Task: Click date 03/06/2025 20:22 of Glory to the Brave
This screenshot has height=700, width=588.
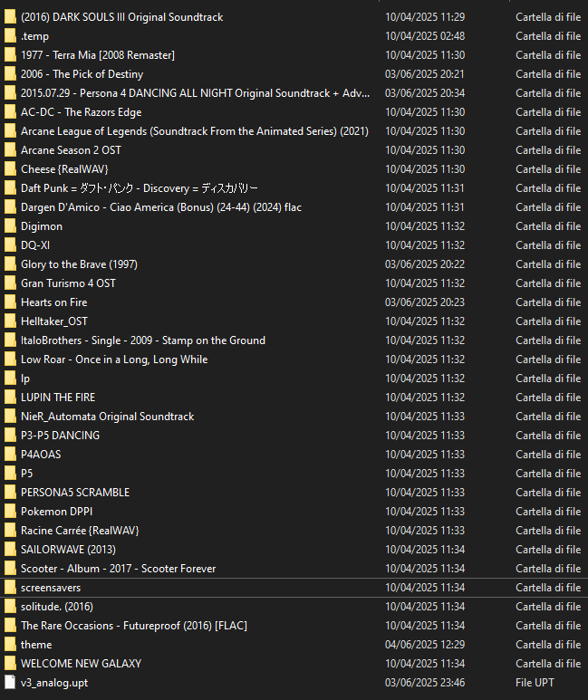Action: click(x=425, y=264)
